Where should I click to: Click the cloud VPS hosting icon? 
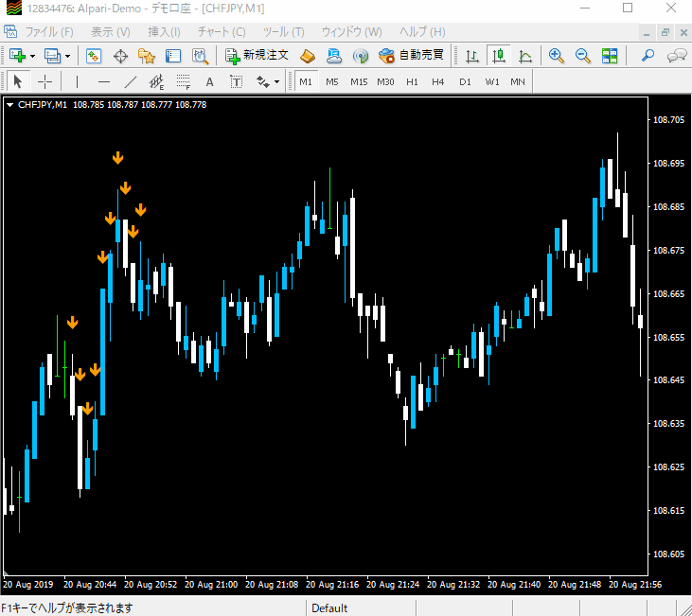(334, 56)
